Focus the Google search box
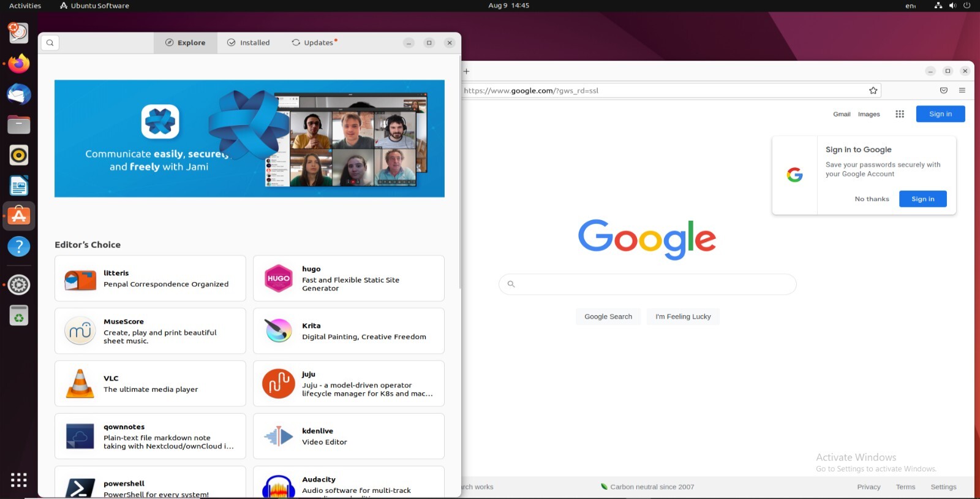The width and height of the screenshot is (980, 499). coord(647,284)
